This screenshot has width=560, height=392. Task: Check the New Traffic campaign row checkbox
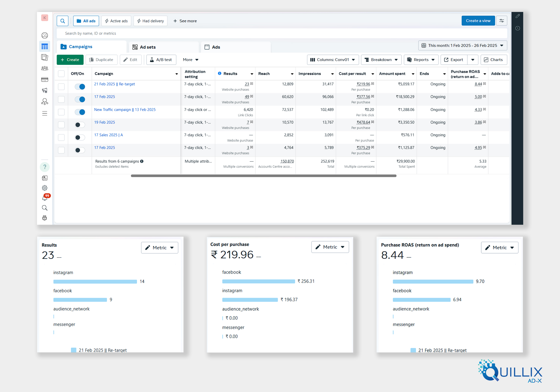tap(61, 112)
